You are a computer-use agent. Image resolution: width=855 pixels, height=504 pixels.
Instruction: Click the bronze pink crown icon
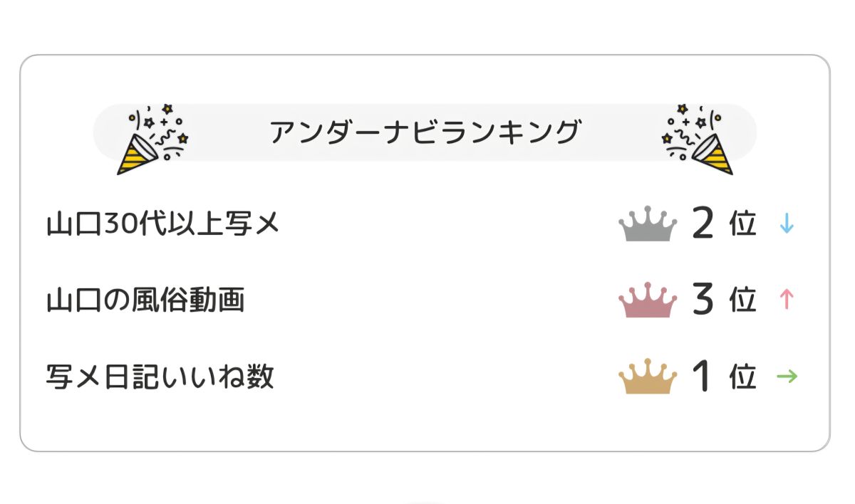(x=648, y=300)
